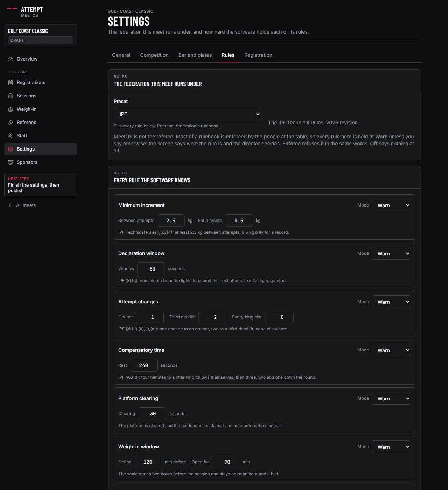Collapse the Before section chevron
The height and width of the screenshot is (490, 448).
[10, 72]
